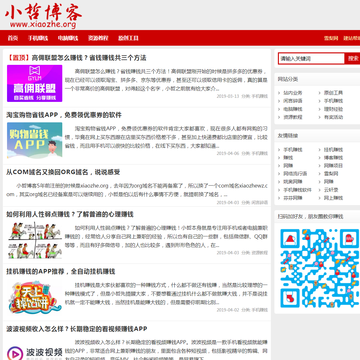Click the cartoon comic thumbnail for the 人性弱点 article
This screenshot has width=360, height=360.
coord(35,240)
